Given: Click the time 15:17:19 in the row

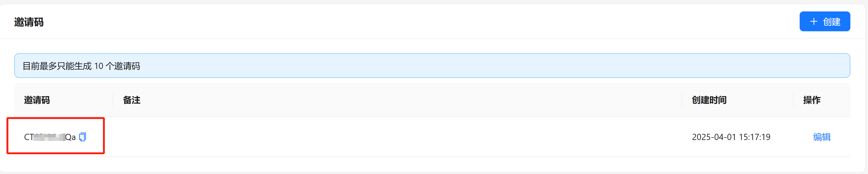Looking at the screenshot, I should pyautogui.click(x=755, y=137).
